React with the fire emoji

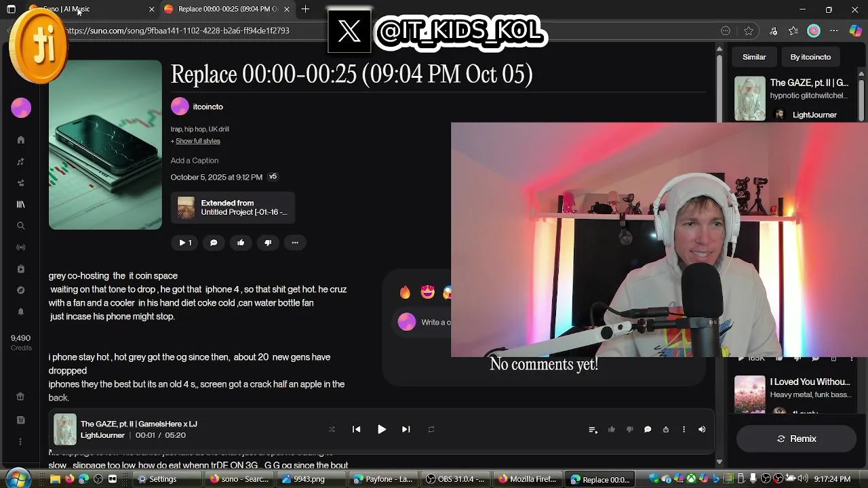(405, 292)
